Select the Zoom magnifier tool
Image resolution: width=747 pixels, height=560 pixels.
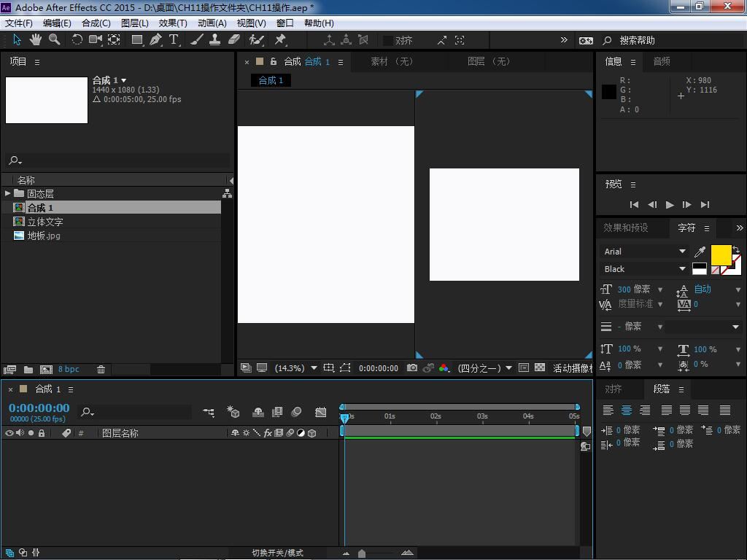[x=55, y=40]
